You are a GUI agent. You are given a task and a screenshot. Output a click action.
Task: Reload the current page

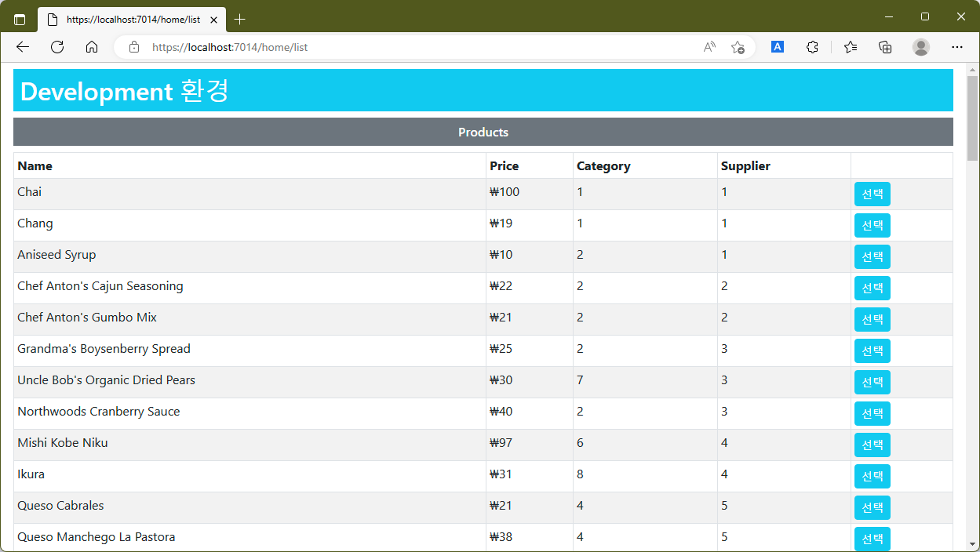[57, 47]
